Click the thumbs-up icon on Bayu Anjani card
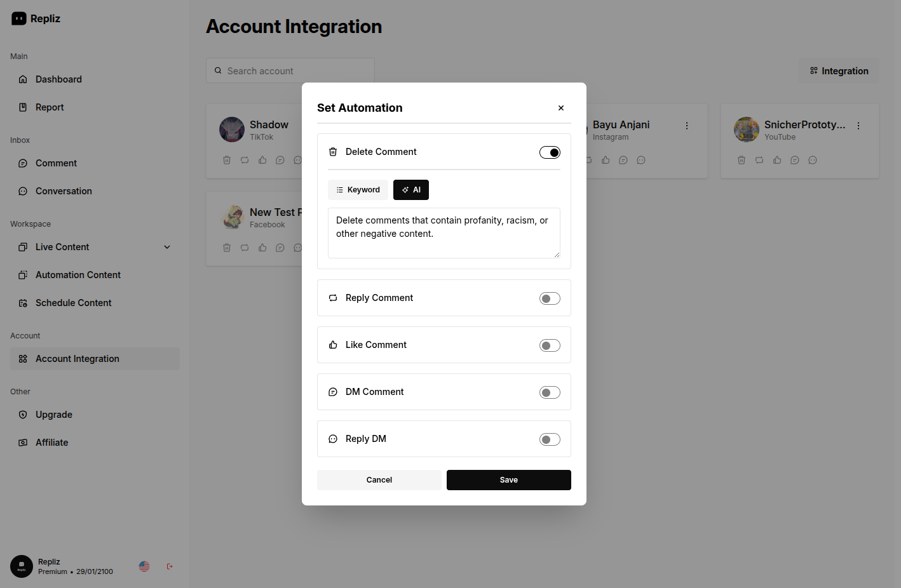 pyautogui.click(x=606, y=160)
